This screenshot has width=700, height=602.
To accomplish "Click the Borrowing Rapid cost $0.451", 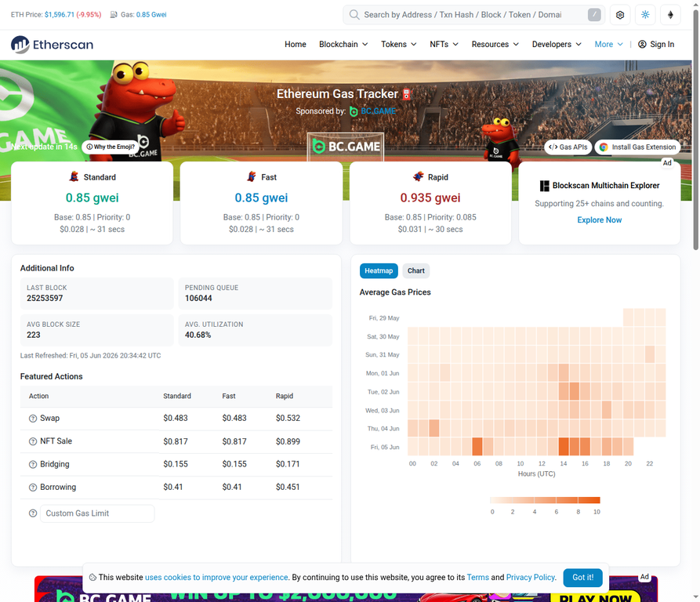I will tap(288, 487).
